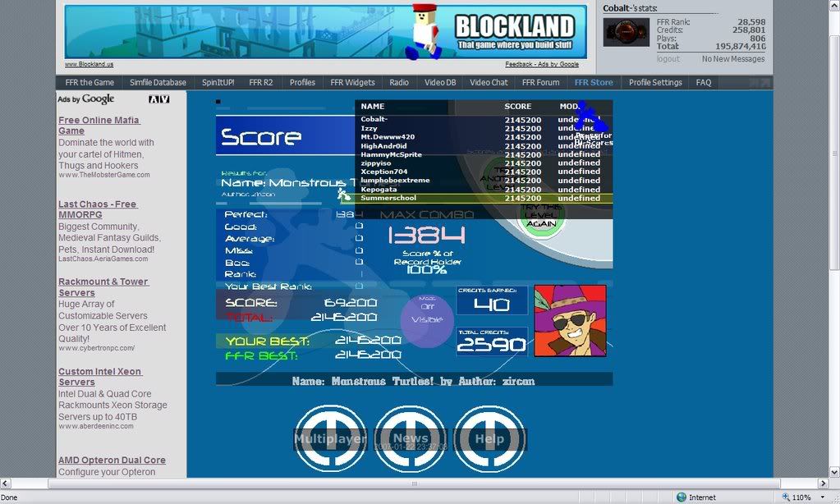Click the logout link
Screen dimensions: 840x504
668,59
